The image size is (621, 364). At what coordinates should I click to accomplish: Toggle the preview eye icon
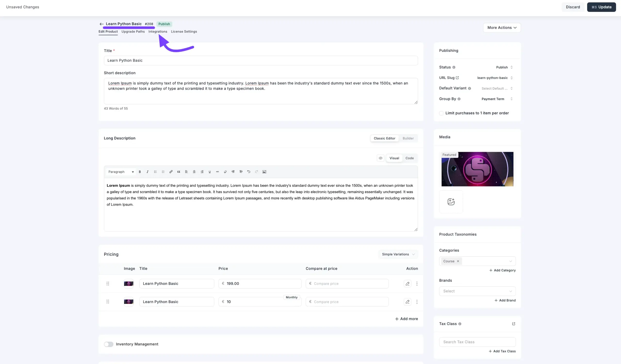click(x=380, y=158)
